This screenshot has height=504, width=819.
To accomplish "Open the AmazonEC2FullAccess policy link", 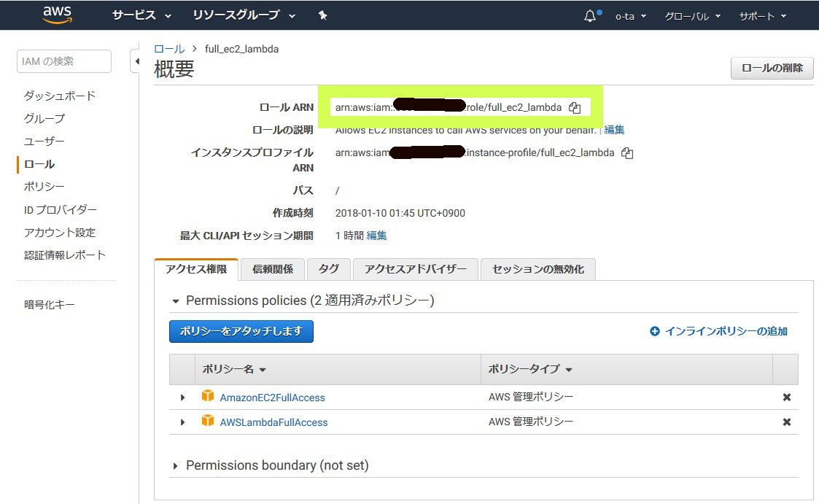I will pos(272,398).
